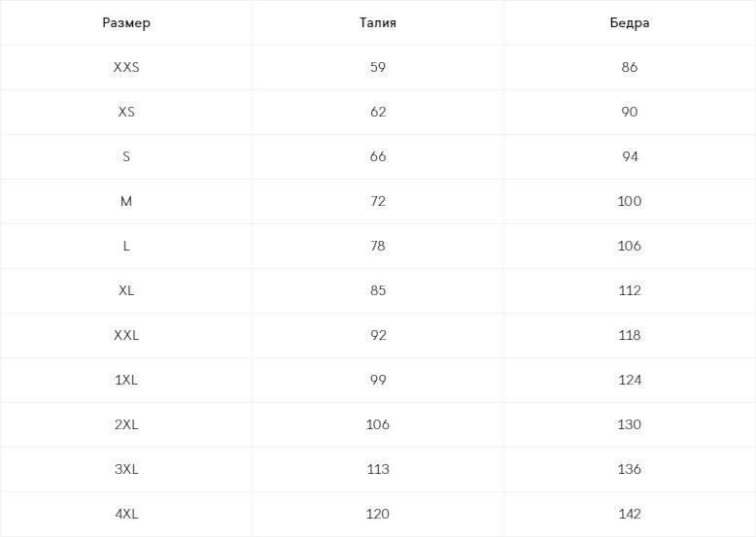Click waist value 59 for XXS
This screenshot has width=756, height=537.
[378, 67]
